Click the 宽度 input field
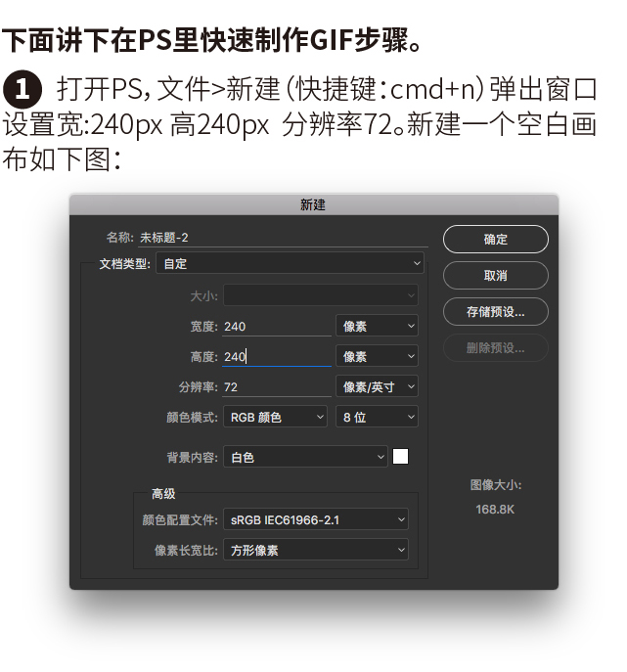This screenshot has width=627, height=672. pyautogui.click(x=277, y=327)
